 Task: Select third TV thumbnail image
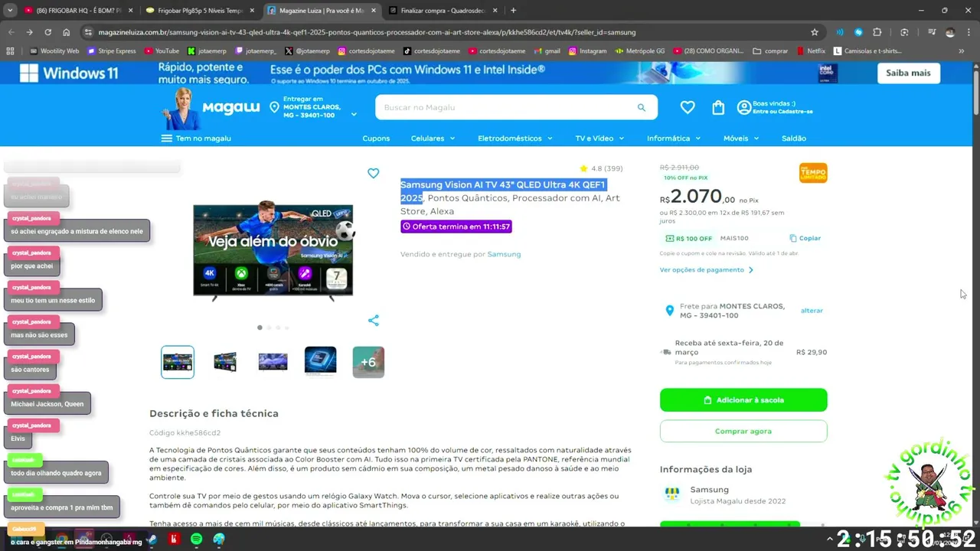tap(273, 362)
